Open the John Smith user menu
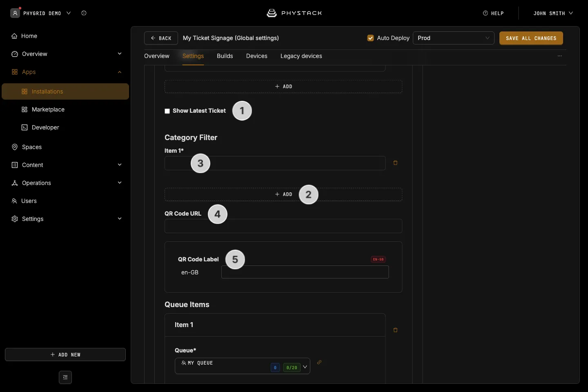The height and width of the screenshot is (392, 588). [553, 13]
